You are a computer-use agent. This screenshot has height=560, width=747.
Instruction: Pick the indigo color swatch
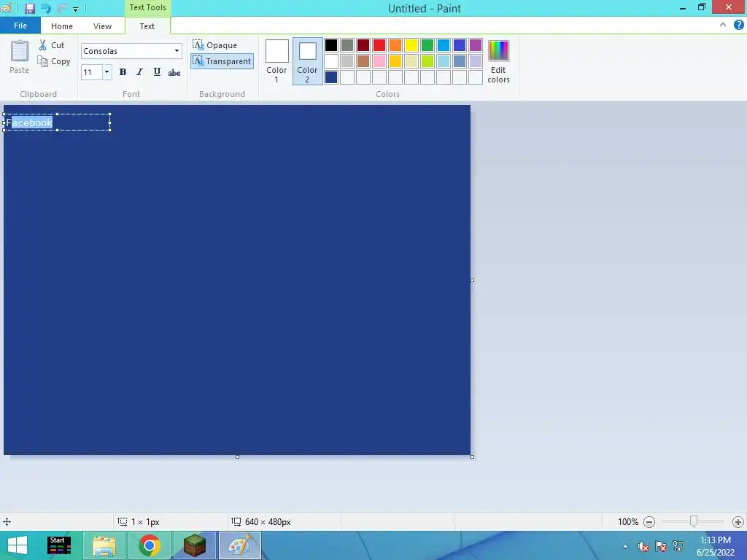click(x=460, y=45)
